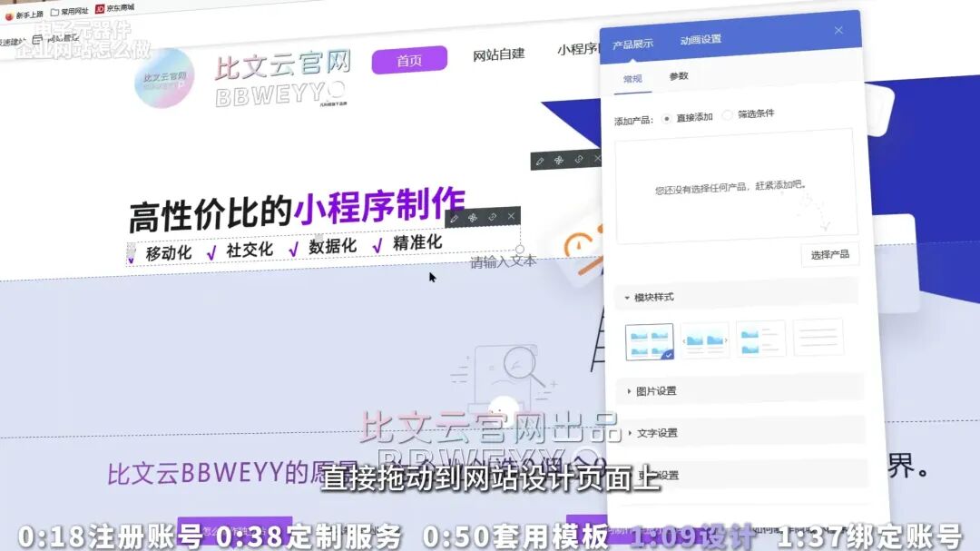Expand the 文字设置 section

pos(657,433)
